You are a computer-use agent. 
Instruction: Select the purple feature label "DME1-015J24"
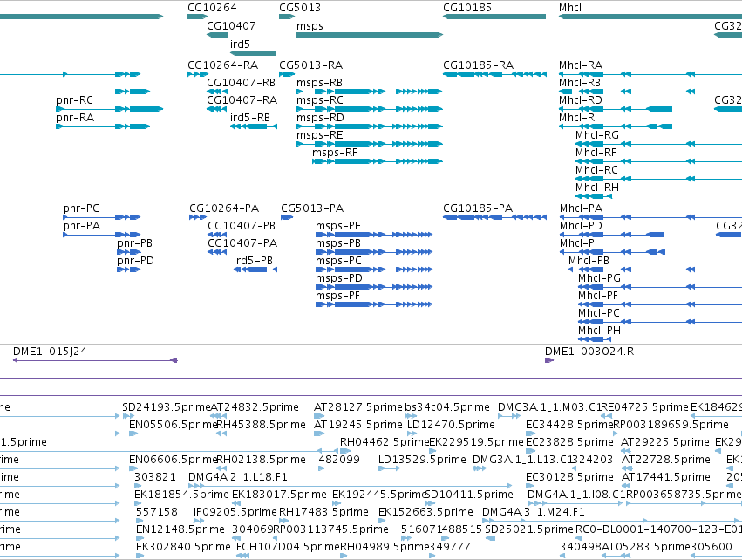click(50, 352)
